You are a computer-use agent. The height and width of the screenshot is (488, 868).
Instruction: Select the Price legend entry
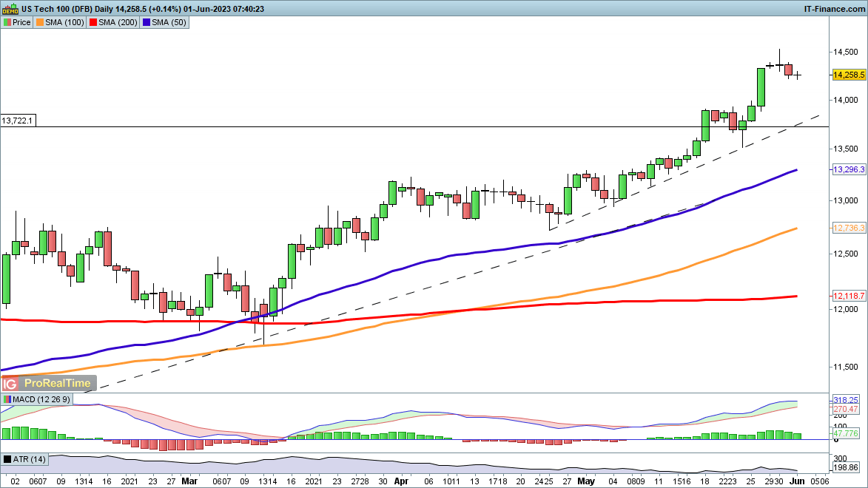(17, 23)
